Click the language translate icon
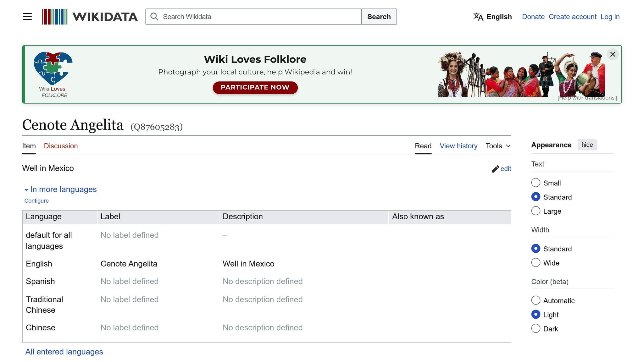 478,17
